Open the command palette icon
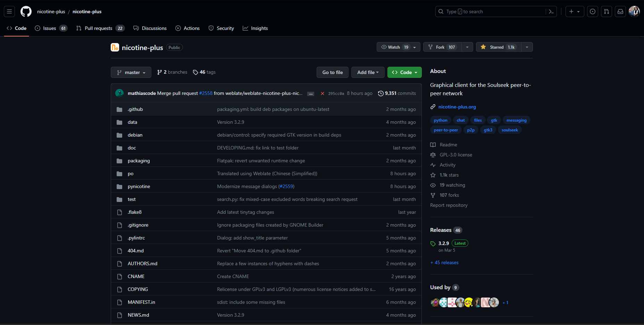644x325 pixels. coord(551,11)
